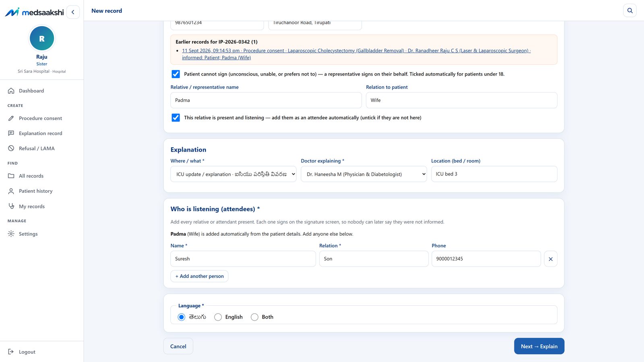Click the attendee Phone field 9000012345
Viewport: 644px width, 362px height.
click(486, 259)
